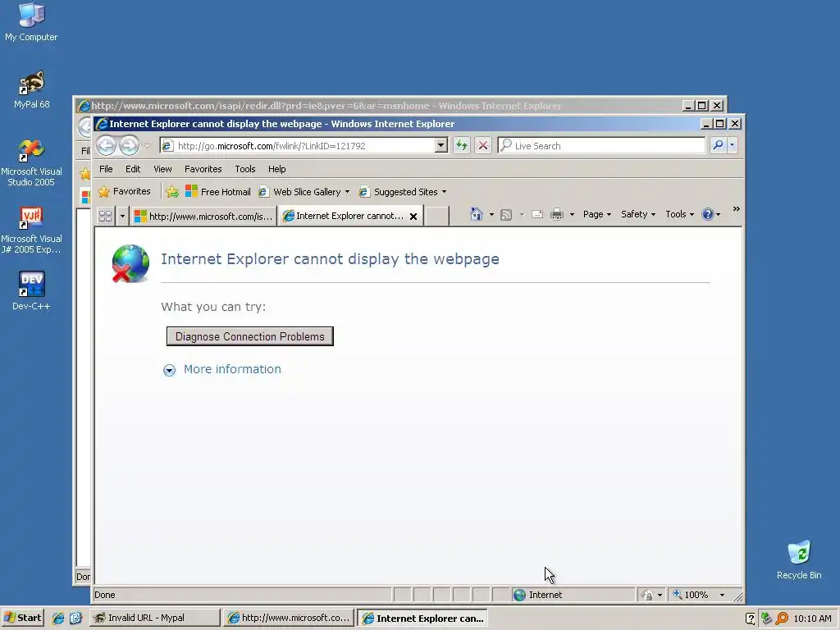Select the Recycle Bin desktop icon
Viewport: 840px width, 630px height.
point(799,559)
